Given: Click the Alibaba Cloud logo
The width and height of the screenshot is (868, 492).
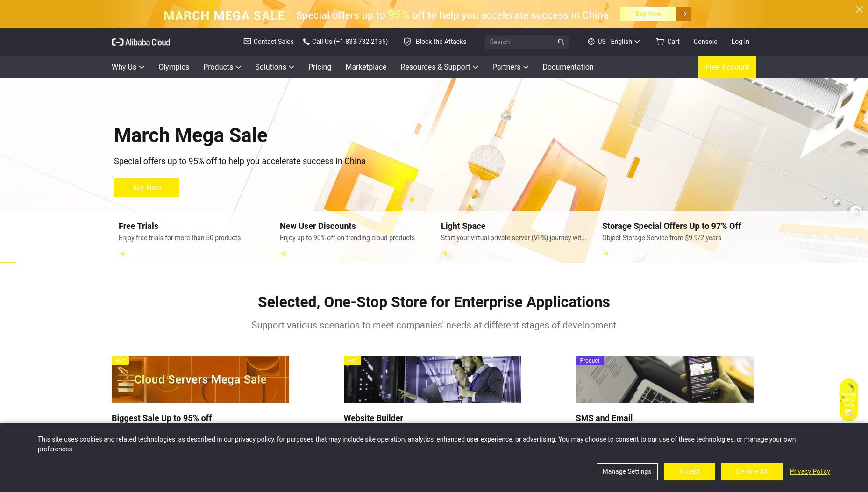Looking at the screenshot, I should coord(141,42).
